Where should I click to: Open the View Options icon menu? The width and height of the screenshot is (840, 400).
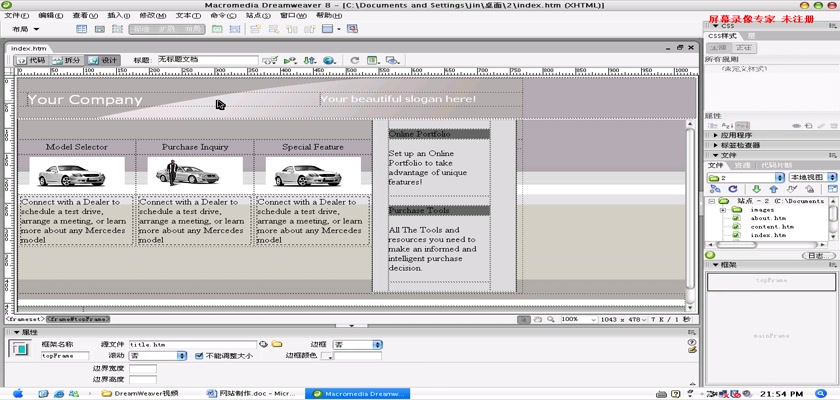click(373, 61)
